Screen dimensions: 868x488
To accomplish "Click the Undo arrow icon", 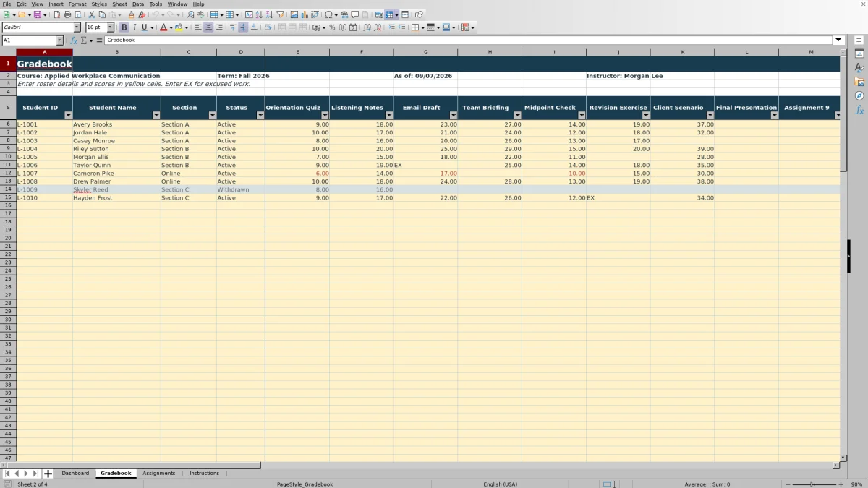I will click(156, 14).
